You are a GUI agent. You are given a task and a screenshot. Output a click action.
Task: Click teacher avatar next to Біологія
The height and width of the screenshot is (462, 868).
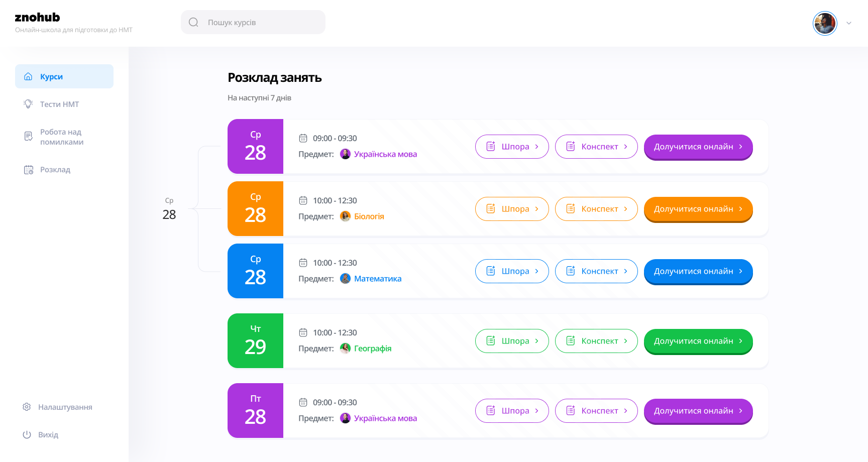pyautogui.click(x=345, y=216)
